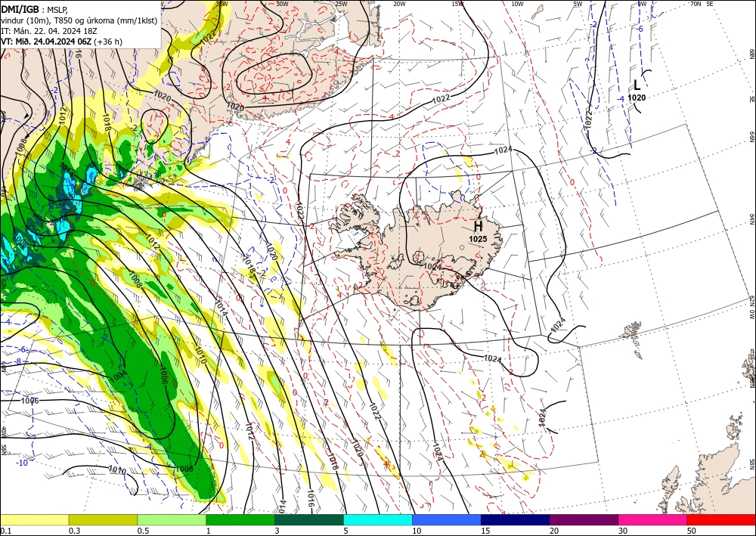Click the legend value 30

[623, 531]
